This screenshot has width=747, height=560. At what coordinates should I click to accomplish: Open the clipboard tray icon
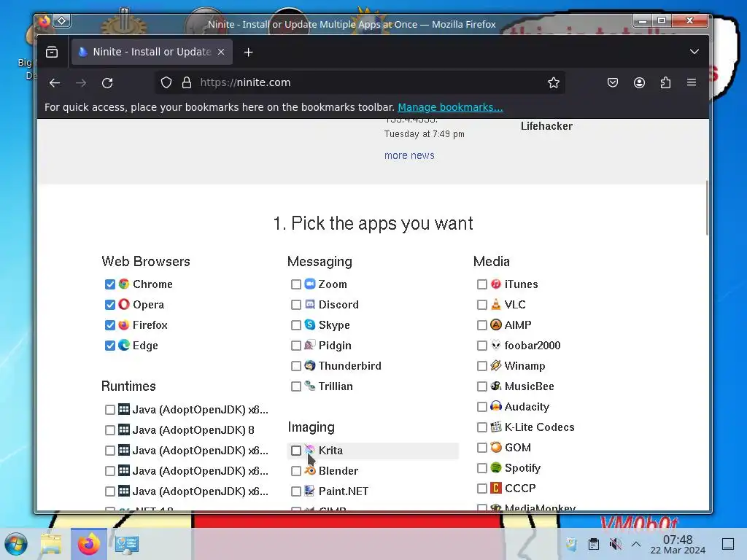(x=594, y=544)
